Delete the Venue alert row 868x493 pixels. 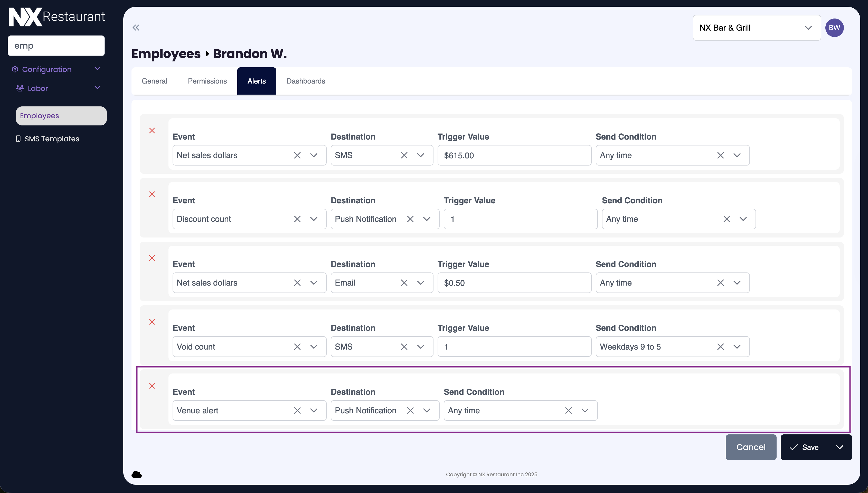(152, 386)
